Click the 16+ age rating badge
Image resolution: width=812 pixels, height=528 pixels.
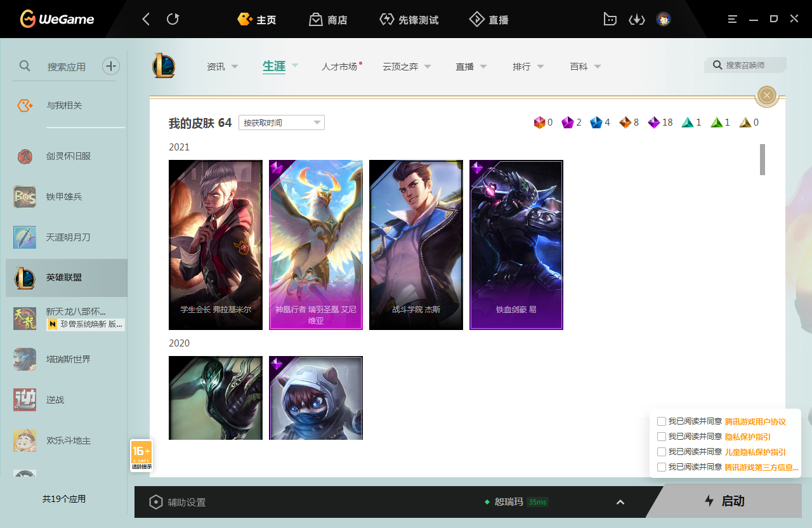(x=141, y=456)
